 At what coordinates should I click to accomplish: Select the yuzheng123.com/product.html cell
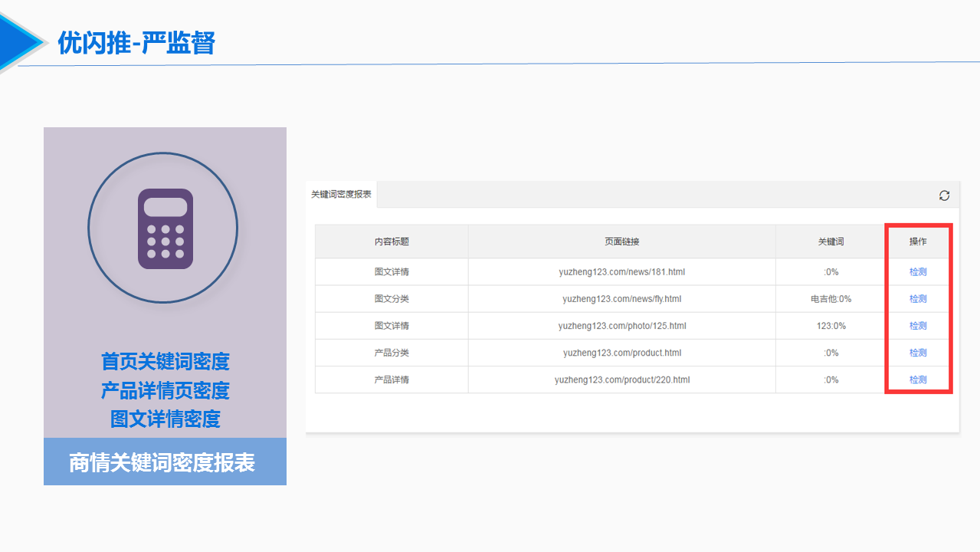click(x=621, y=353)
